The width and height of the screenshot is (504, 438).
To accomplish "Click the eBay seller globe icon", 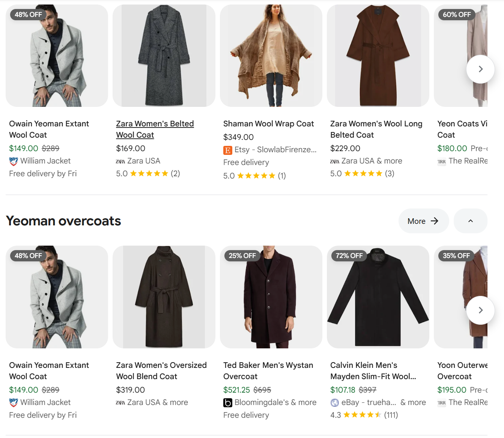I will 334,403.
